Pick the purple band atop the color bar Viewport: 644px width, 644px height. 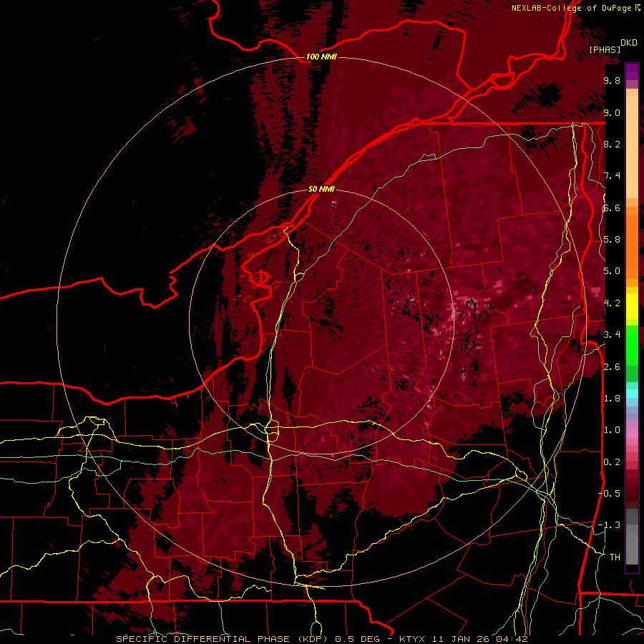coord(632,72)
